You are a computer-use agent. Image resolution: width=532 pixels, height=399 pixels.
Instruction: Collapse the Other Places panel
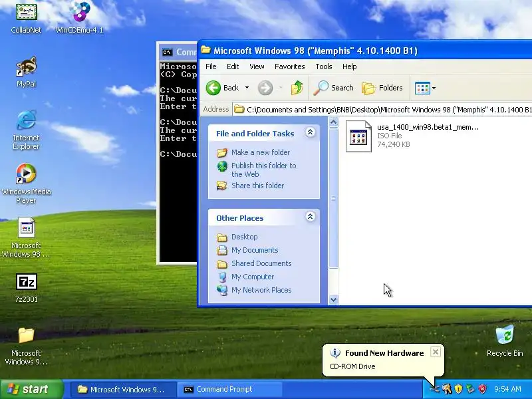pos(310,217)
